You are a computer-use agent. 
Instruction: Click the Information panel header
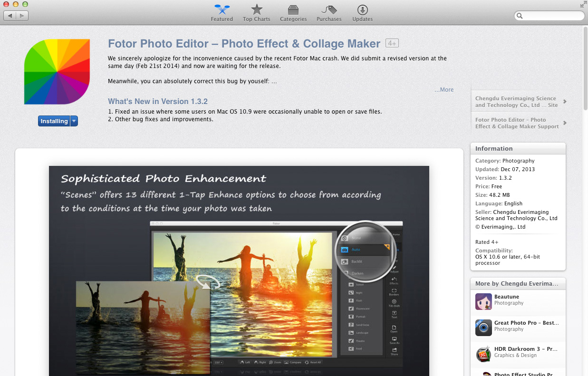518,149
